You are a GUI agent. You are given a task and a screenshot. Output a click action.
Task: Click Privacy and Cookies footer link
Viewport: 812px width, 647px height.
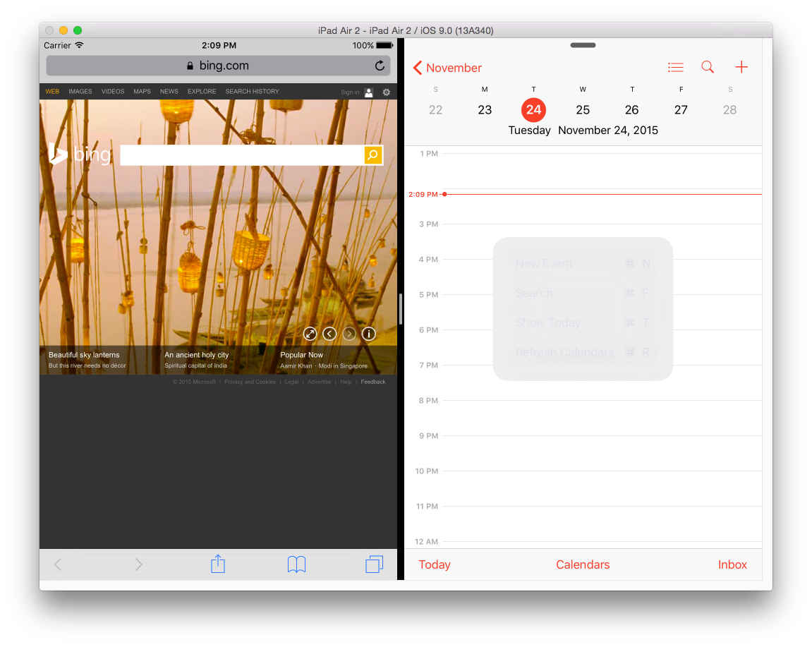tap(250, 382)
